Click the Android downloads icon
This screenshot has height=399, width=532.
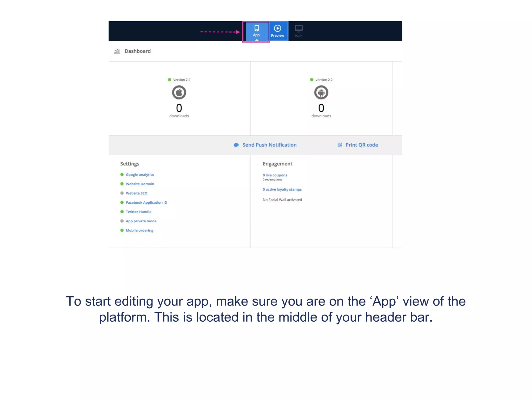pos(321,92)
